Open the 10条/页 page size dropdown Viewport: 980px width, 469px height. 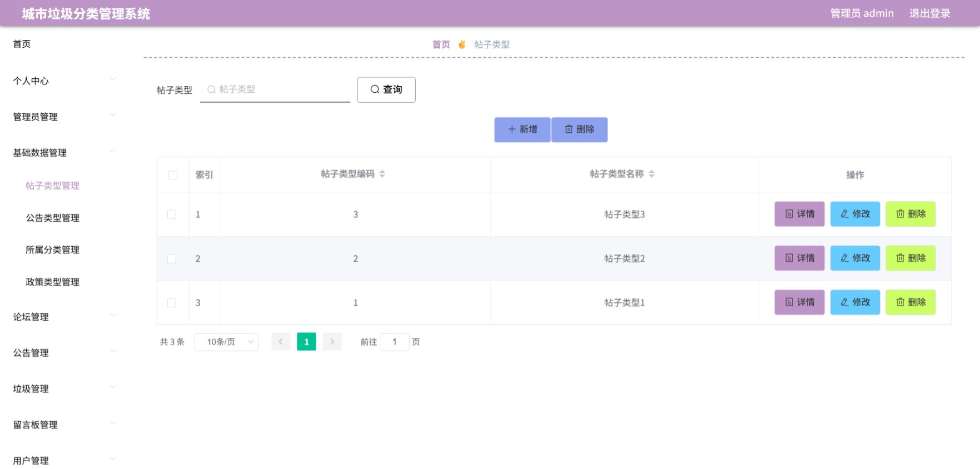coord(226,342)
